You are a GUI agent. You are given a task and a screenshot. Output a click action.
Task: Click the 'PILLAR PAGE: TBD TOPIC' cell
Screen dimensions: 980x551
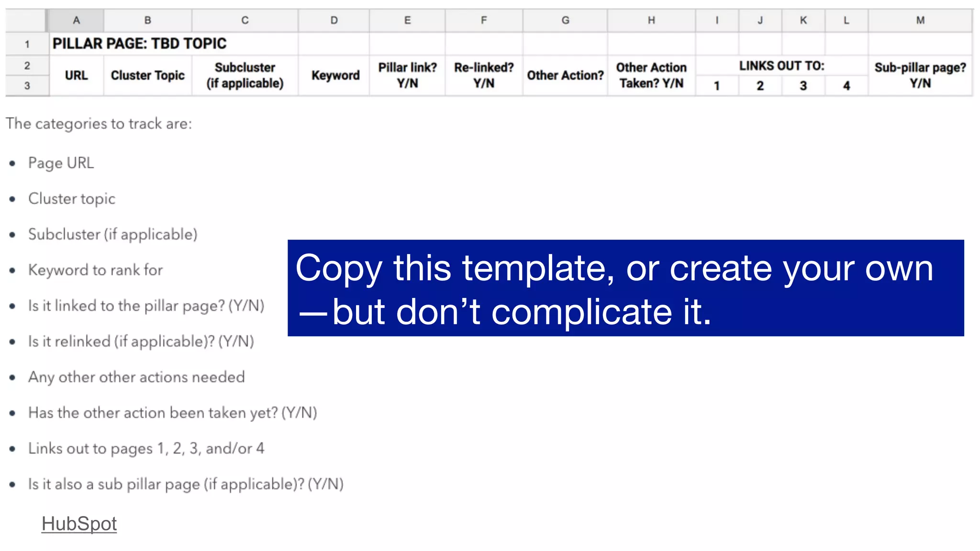click(174, 44)
